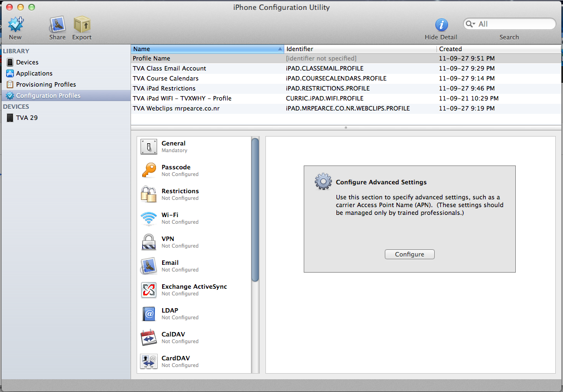Select 'TVA iPad WIFI – TVXWHY – Profile' row

point(346,98)
